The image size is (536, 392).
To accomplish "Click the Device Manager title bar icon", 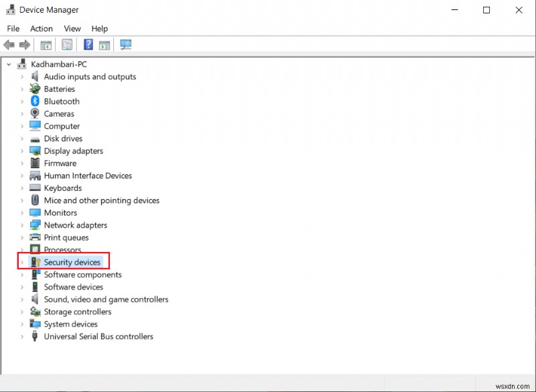I will click(x=11, y=9).
